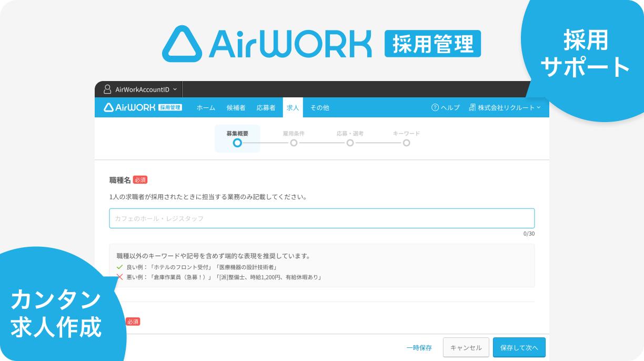Select the 雇用条件 step circle in the progress bar
The image size is (644, 361).
294,143
